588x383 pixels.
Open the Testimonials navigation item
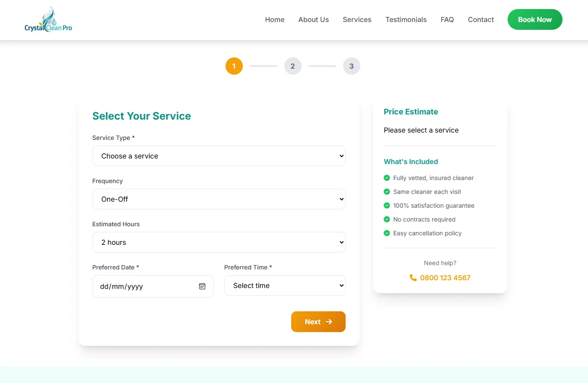point(406,19)
